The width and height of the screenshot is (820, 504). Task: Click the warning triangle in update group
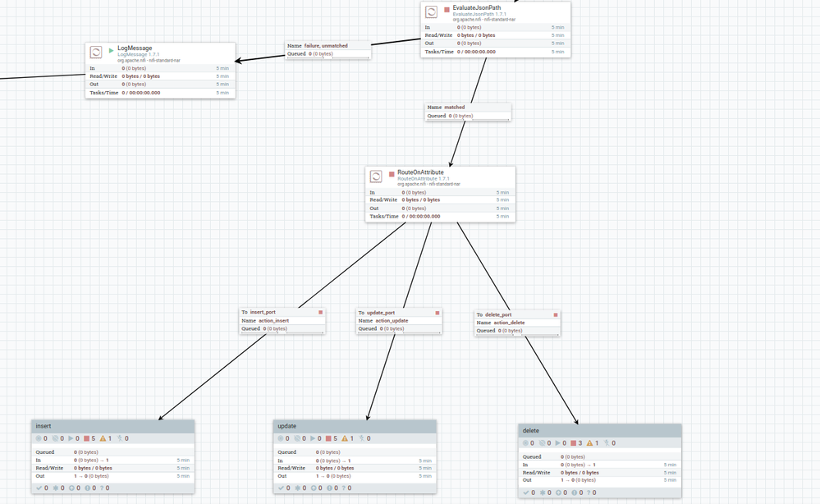point(345,438)
